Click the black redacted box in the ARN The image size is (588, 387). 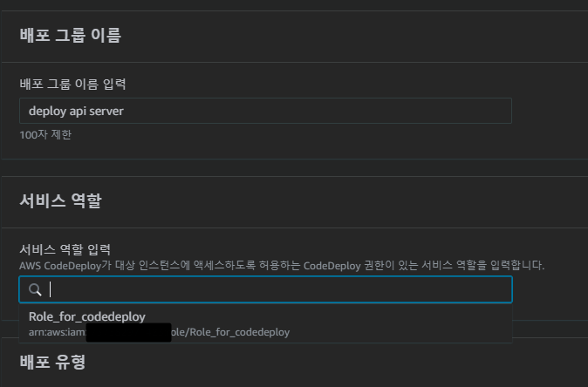tap(128, 333)
